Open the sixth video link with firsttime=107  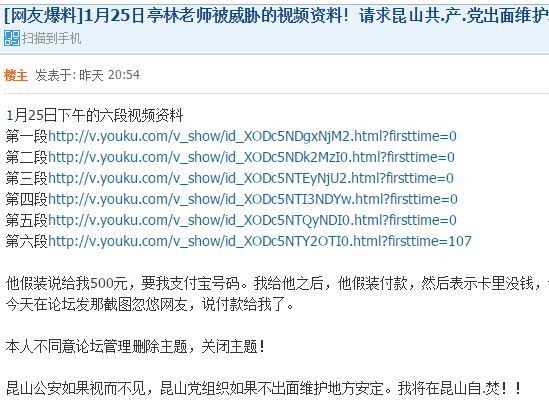click(x=260, y=241)
